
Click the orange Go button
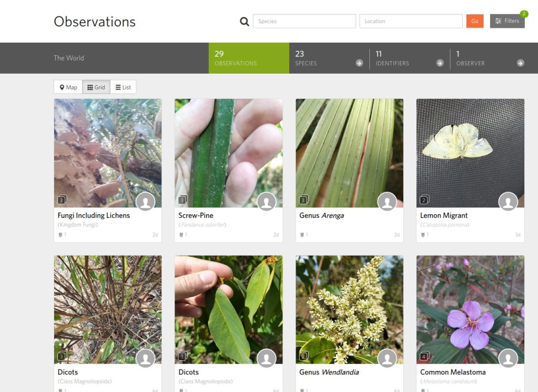(x=474, y=21)
